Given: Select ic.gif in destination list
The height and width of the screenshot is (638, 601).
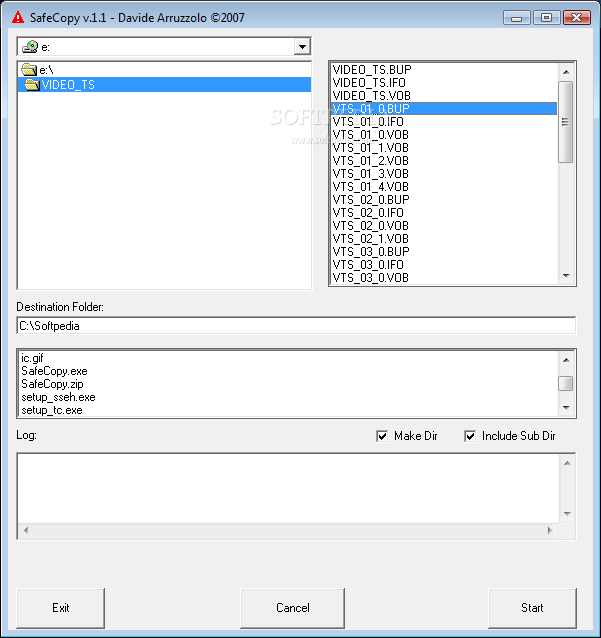Looking at the screenshot, I should tap(288, 358).
